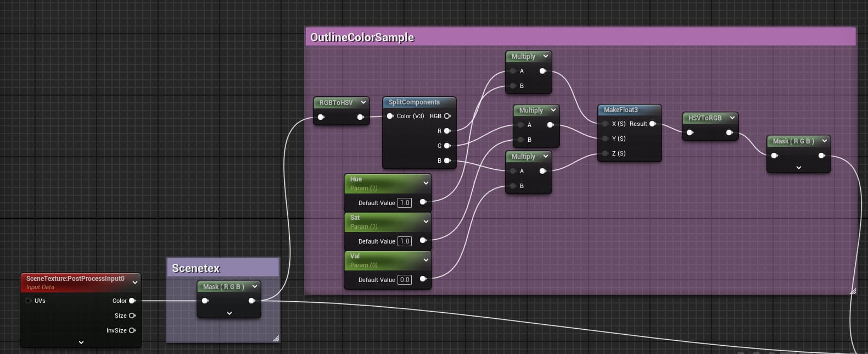Collapse the Hue parameter node arrow
The width and height of the screenshot is (868, 354).
point(425,183)
